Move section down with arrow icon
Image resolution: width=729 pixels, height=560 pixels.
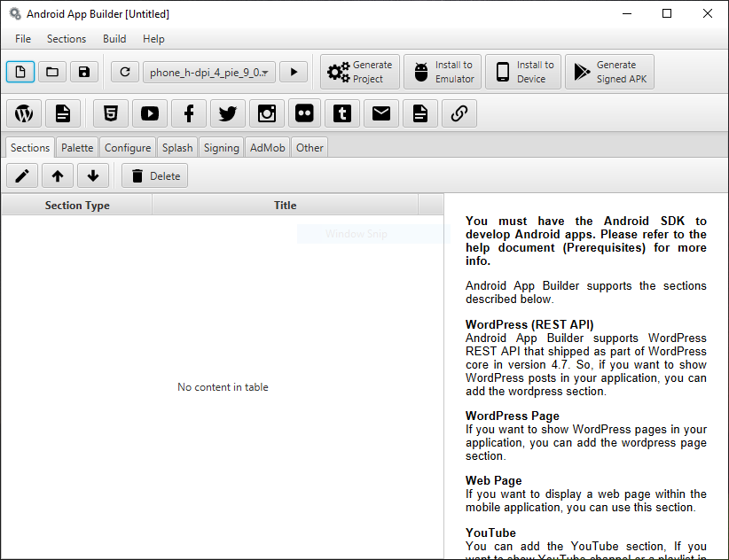(93, 176)
